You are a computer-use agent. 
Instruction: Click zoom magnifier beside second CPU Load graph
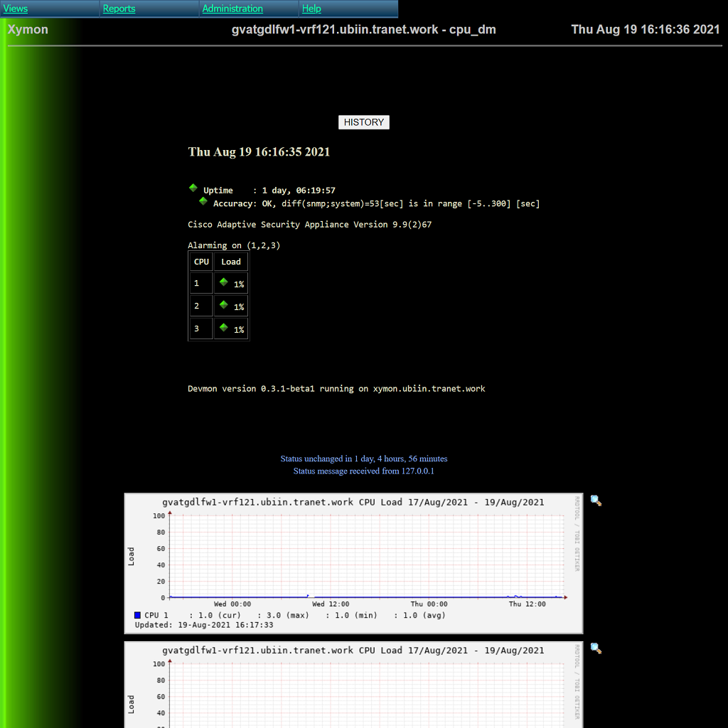click(x=596, y=648)
